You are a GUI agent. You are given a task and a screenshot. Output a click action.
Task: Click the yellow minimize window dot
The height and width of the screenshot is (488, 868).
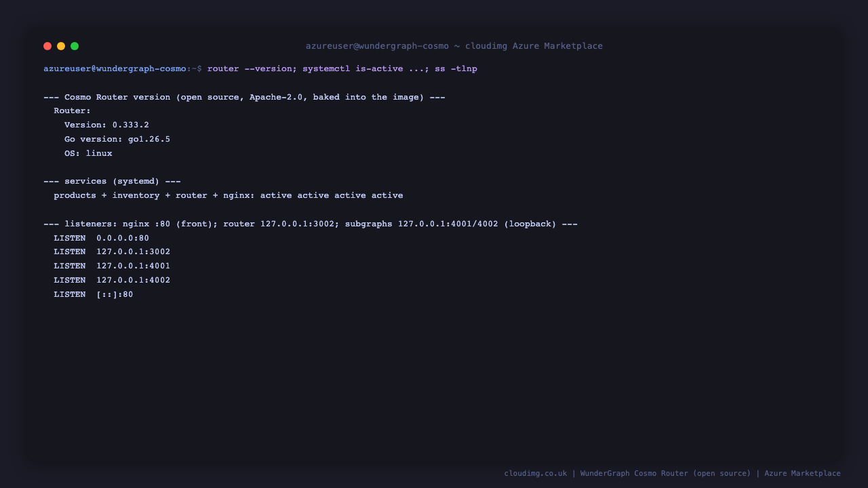[x=61, y=46]
